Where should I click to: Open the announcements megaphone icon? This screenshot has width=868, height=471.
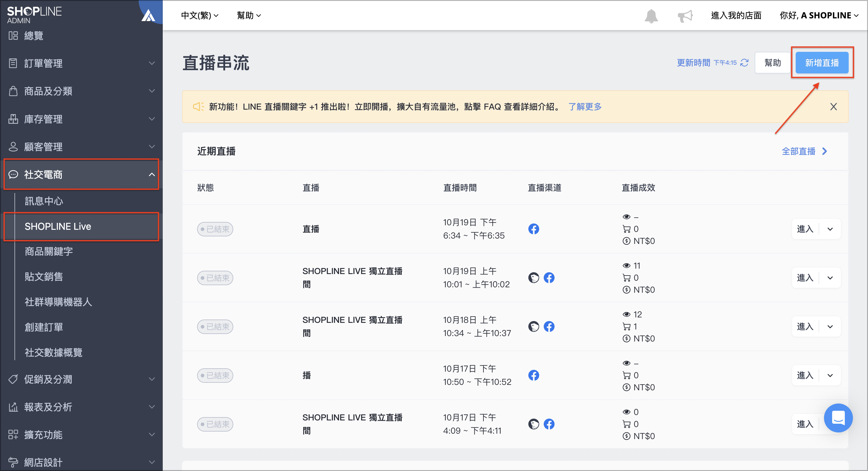click(685, 16)
